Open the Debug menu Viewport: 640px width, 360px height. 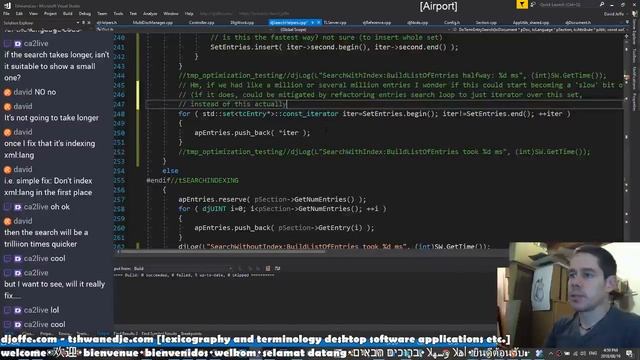point(84,13)
